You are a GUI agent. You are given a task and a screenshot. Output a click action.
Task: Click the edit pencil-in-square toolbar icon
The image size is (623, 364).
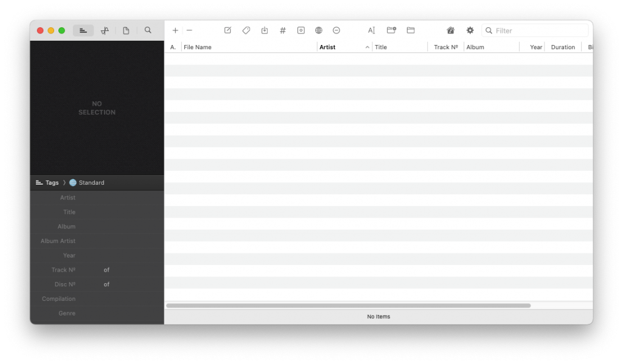[x=228, y=30]
